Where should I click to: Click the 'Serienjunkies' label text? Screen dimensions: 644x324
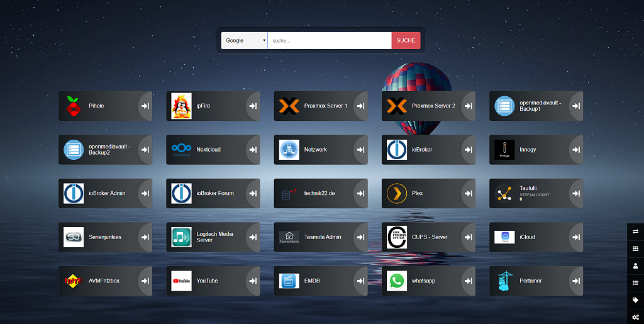105,237
